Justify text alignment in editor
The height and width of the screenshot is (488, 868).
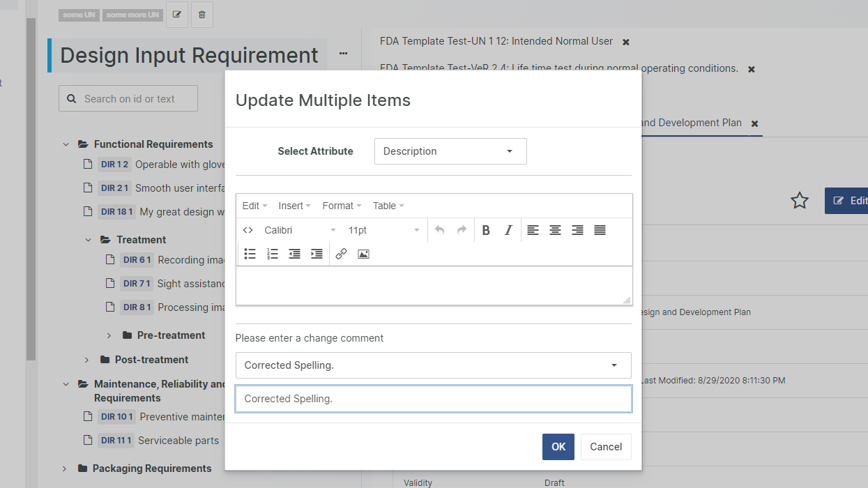point(600,230)
